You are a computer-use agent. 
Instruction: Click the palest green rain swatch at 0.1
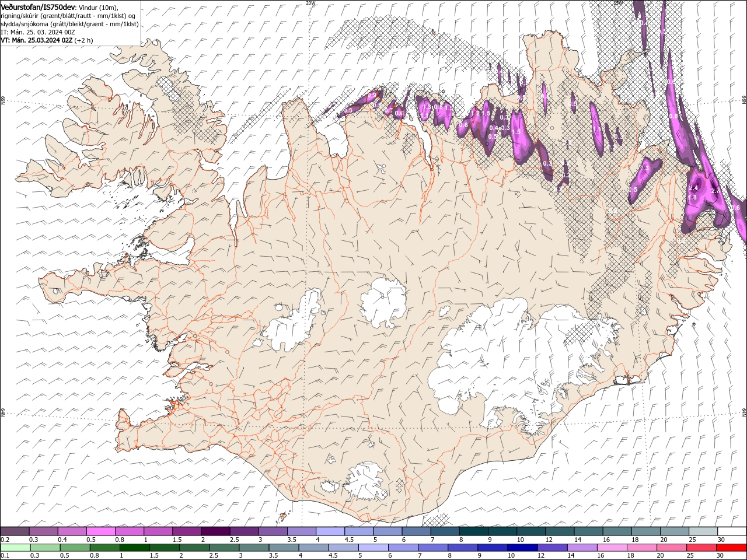click(x=15, y=548)
